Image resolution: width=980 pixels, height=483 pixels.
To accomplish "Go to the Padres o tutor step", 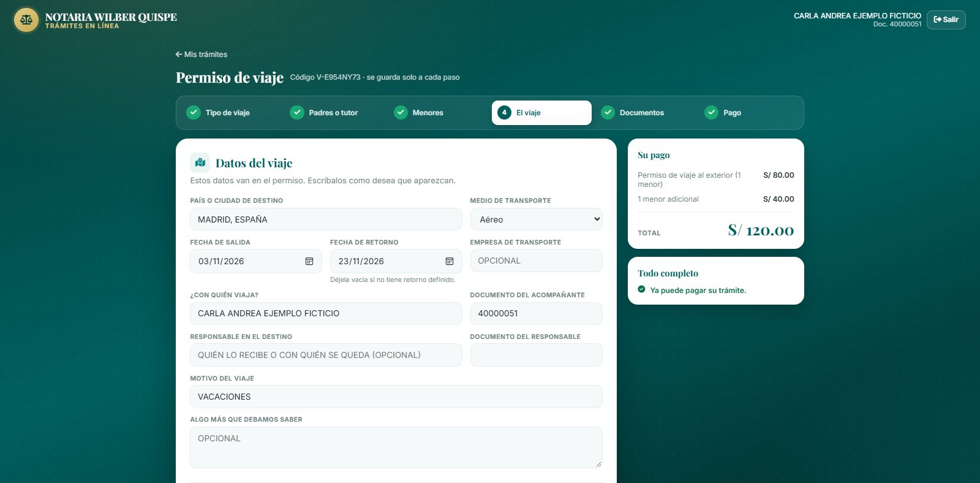I will coord(335,113).
